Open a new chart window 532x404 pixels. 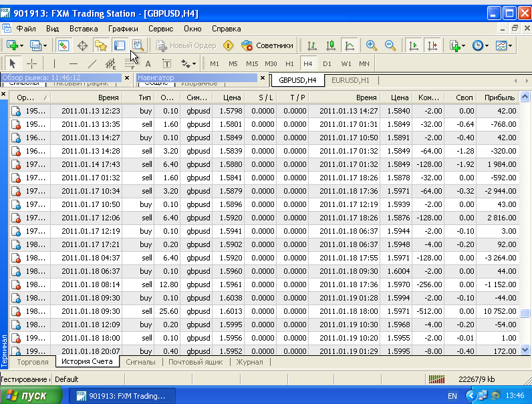pos(12,45)
